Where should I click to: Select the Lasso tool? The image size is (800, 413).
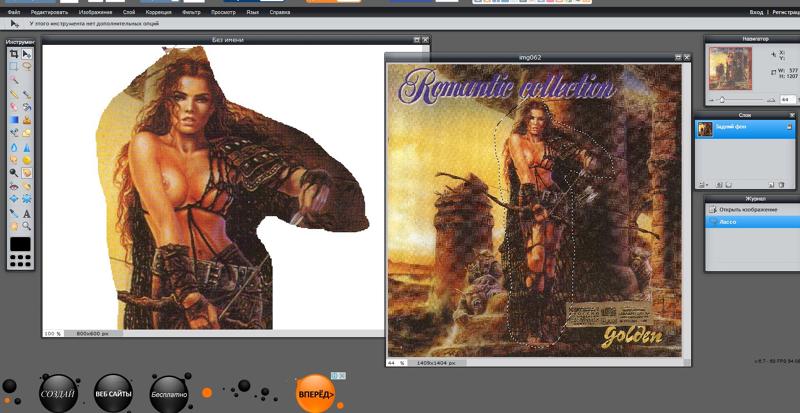coord(27,66)
